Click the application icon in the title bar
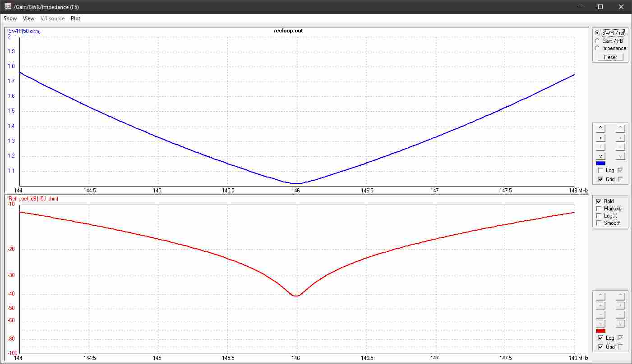632x364 pixels. click(8, 7)
